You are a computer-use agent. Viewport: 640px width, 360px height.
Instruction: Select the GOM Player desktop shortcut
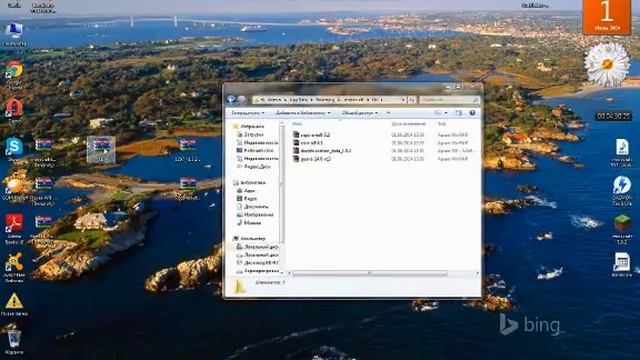coord(15,189)
